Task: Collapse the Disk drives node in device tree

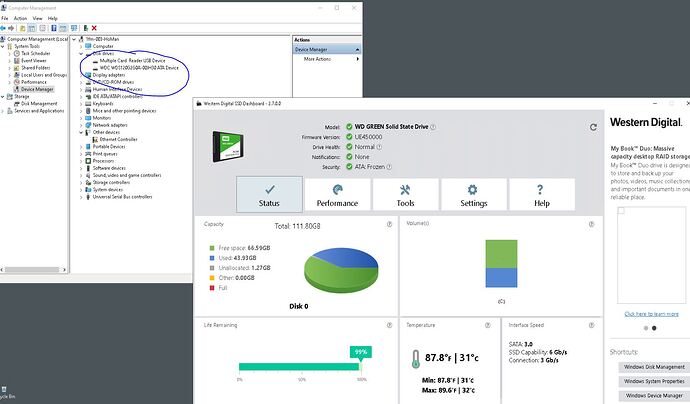Action: (81, 54)
